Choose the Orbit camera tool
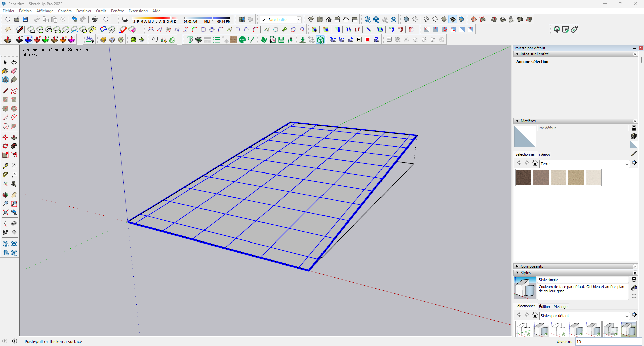 pyautogui.click(x=5, y=195)
